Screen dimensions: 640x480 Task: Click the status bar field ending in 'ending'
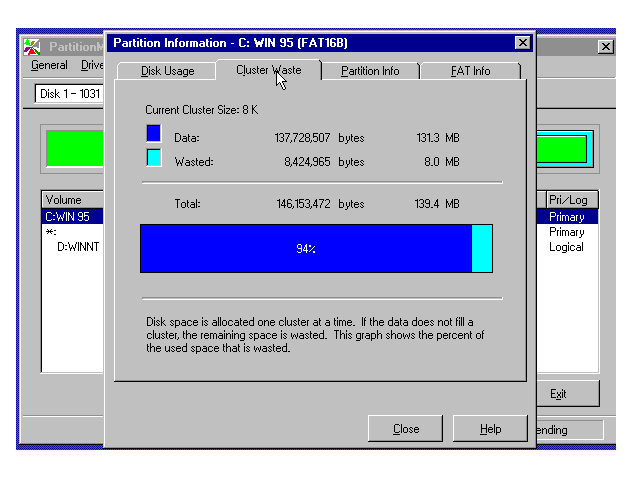(x=570, y=430)
